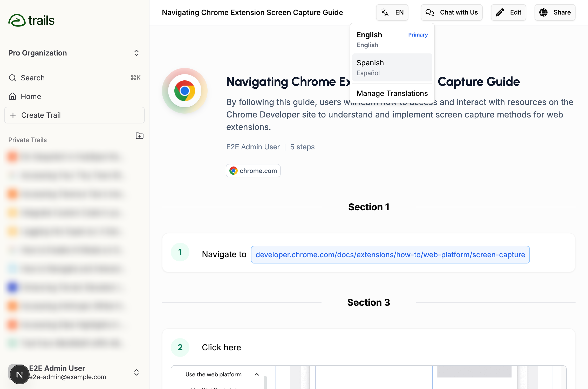This screenshot has height=389, width=588.
Task: Open the EN language dropdown
Action: (x=392, y=12)
